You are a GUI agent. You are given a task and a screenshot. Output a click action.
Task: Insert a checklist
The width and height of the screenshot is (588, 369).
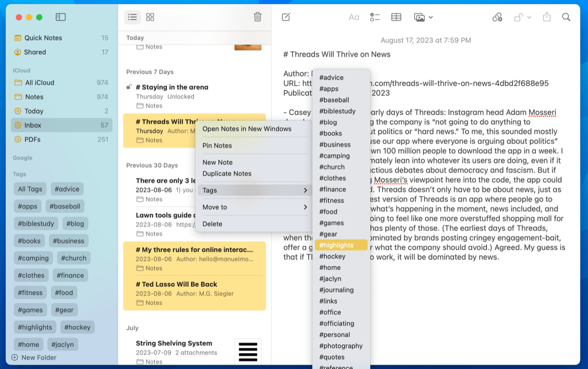tap(375, 17)
